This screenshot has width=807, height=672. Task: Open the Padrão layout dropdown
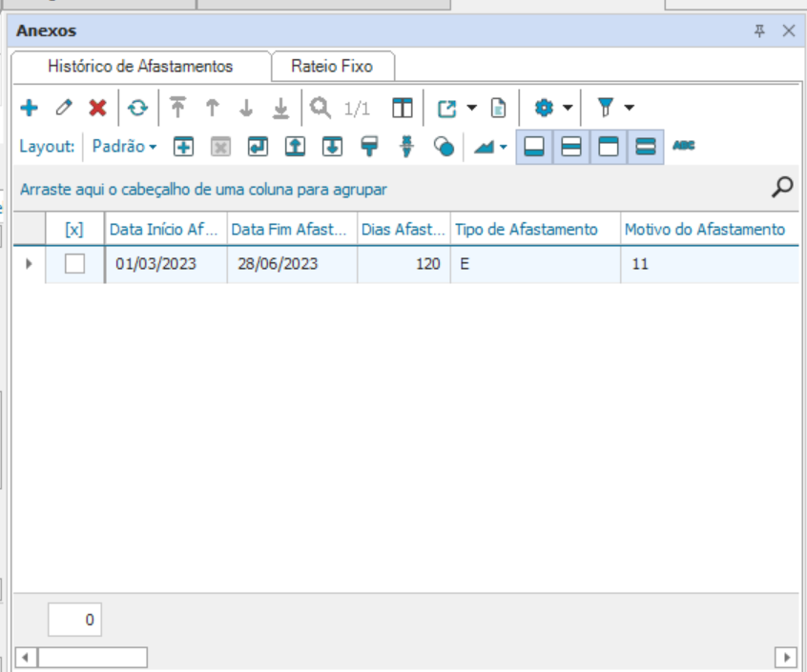click(125, 147)
